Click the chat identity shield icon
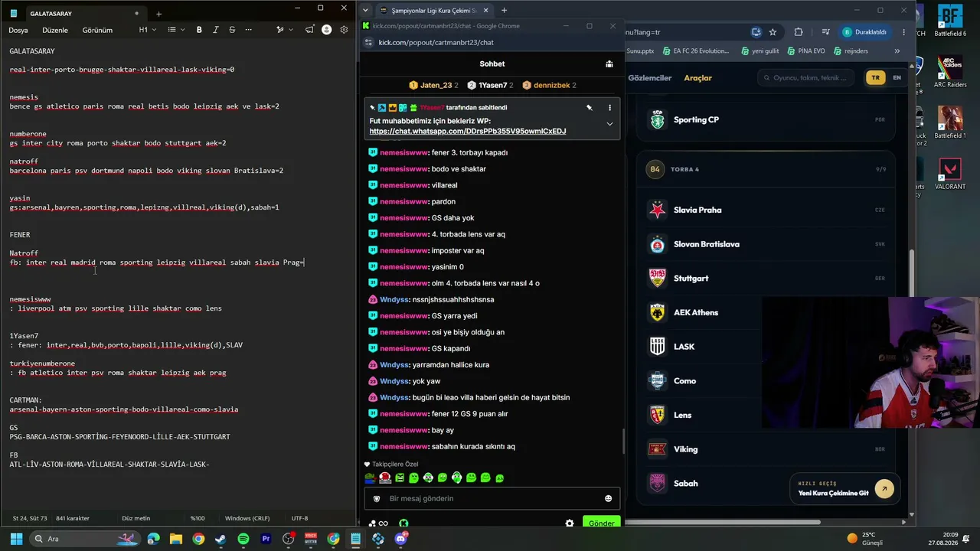 tap(376, 498)
